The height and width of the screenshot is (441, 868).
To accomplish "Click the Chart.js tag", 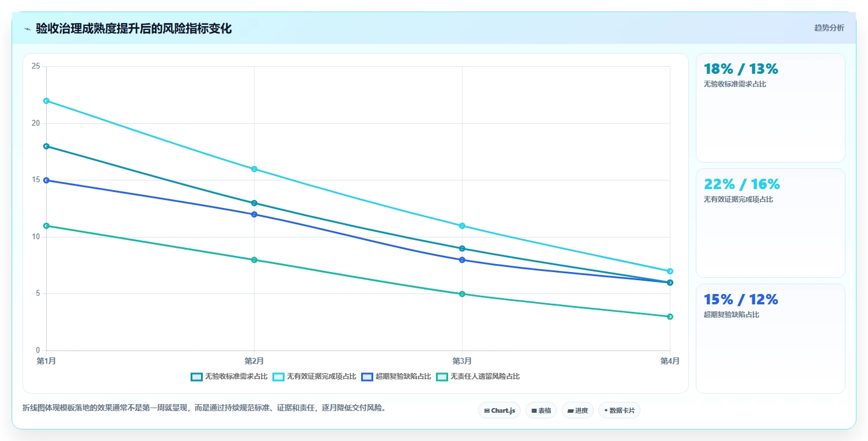I will [x=499, y=410].
